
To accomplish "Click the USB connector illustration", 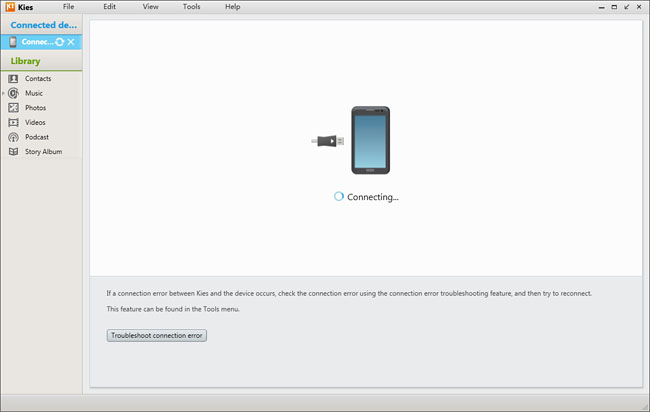I will point(327,141).
